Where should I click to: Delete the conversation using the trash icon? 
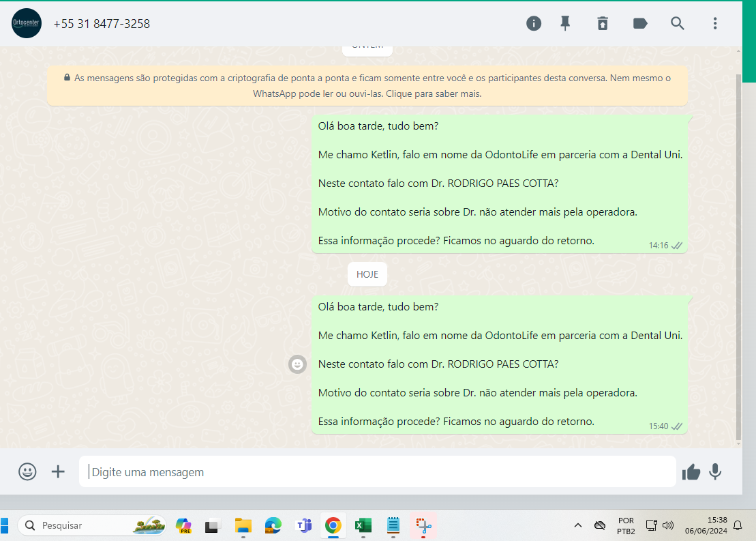tap(602, 23)
